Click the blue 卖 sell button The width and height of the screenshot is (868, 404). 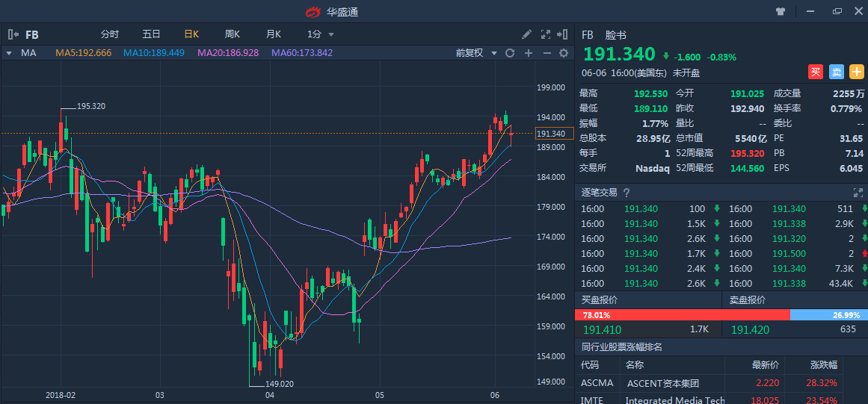(x=836, y=72)
